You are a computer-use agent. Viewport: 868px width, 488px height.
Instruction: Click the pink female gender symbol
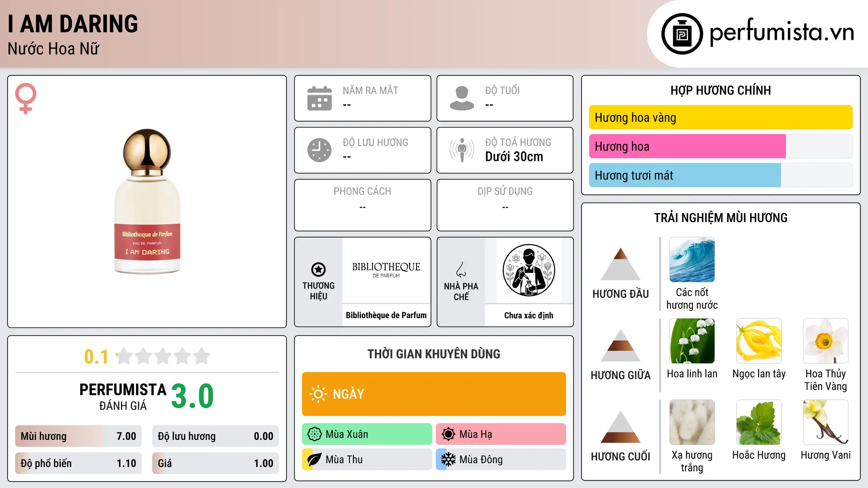coord(25,99)
